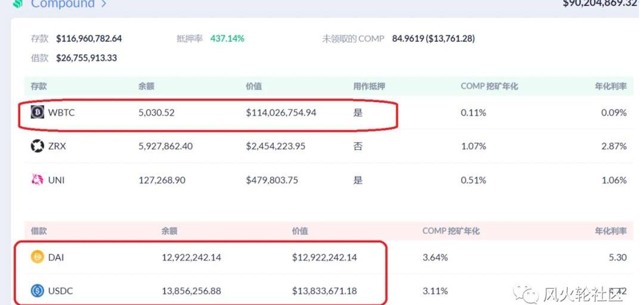The image size is (644, 305).
Task: Click USDC value $13,833,671.18
Action: click(x=324, y=291)
